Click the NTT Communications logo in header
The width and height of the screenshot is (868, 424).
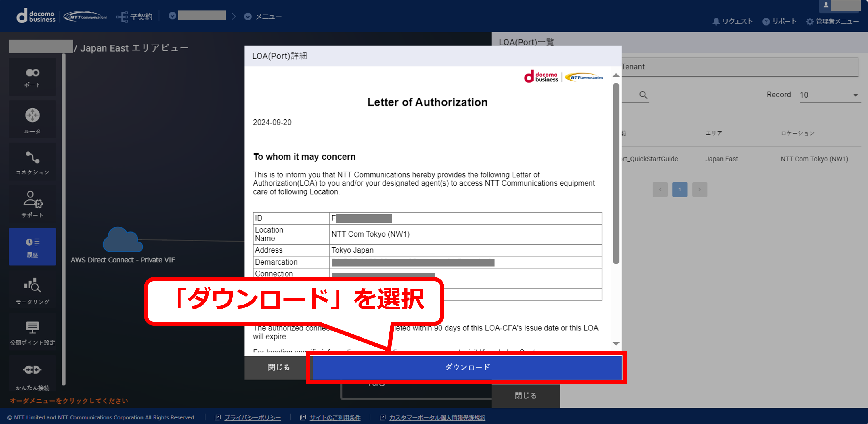(x=85, y=16)
